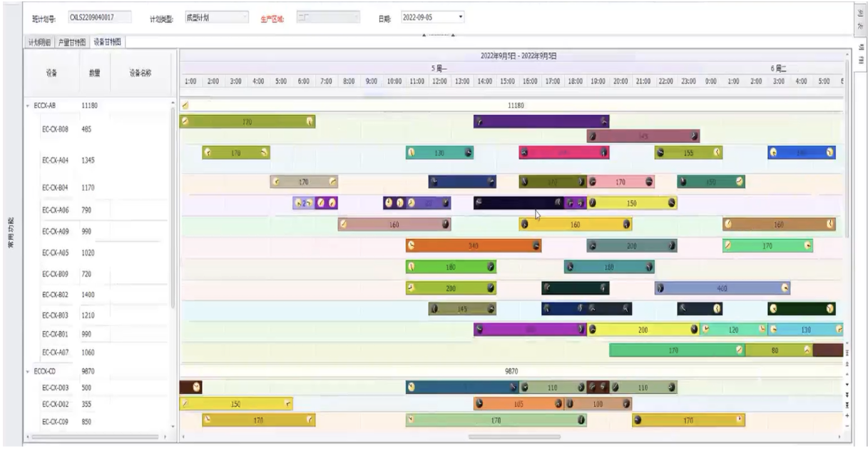This screenshot has height=449, width=868.
Task: Click start clock icon of teal 130 bar in EC-CX-A04 row
Action: [x=412, y=152]
